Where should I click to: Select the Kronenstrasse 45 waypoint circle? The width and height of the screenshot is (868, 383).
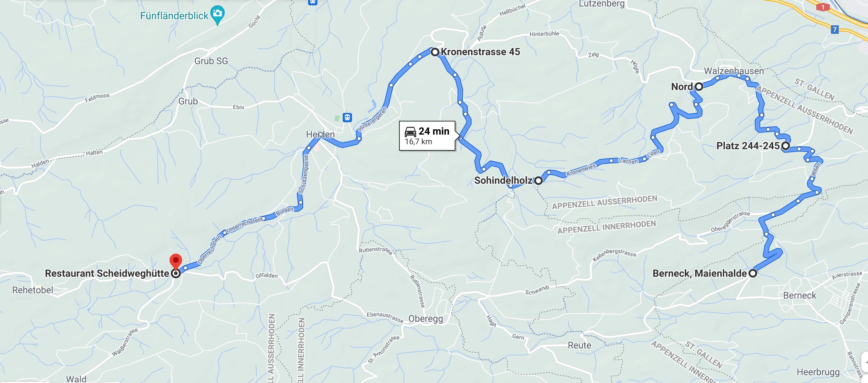point(435,52)
